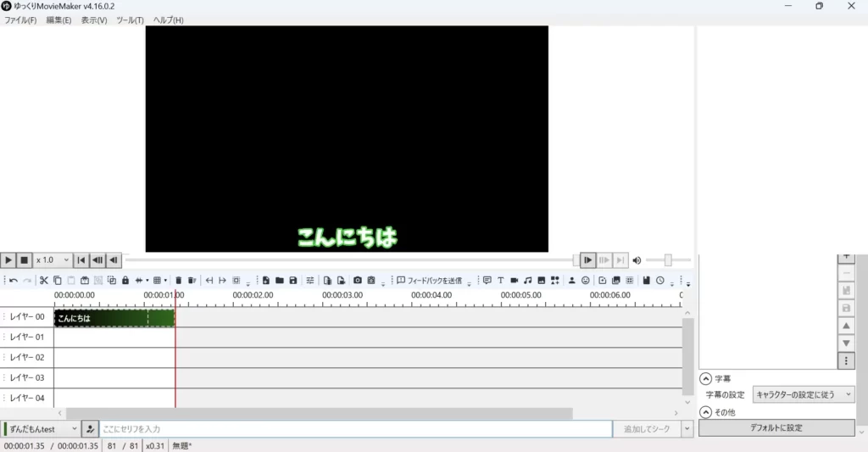The height and width of the screenshot is (452, 868).
Task: Open the ファイル(F) menu
Action: (x=20, y=20)
